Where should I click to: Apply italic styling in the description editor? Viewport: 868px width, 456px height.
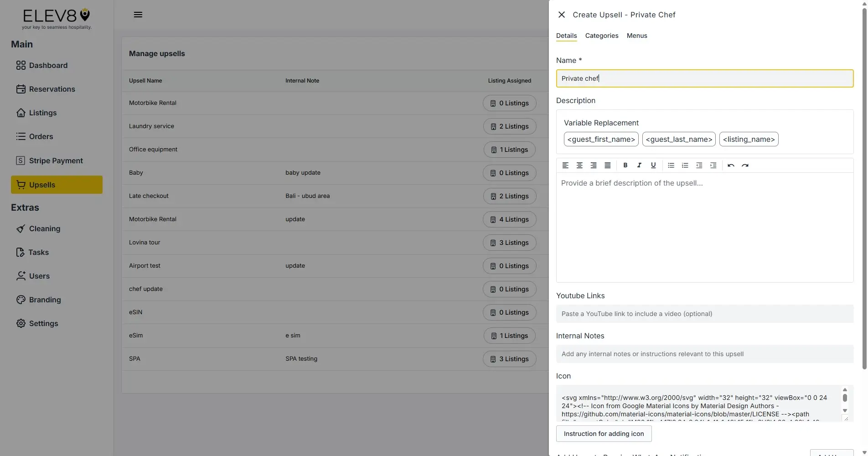(x=639, y=165)
